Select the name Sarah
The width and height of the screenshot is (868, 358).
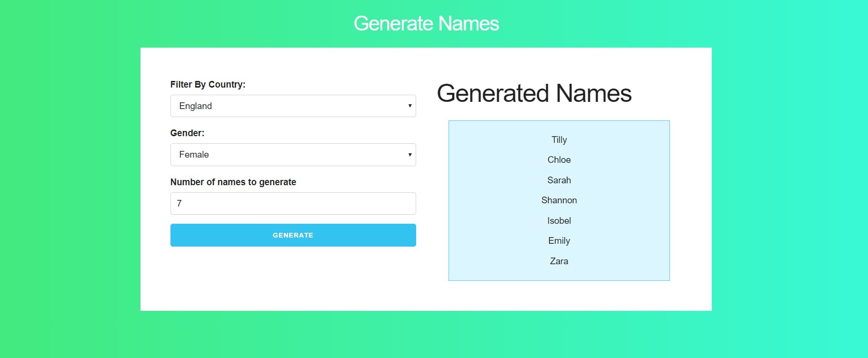[559, 180]
